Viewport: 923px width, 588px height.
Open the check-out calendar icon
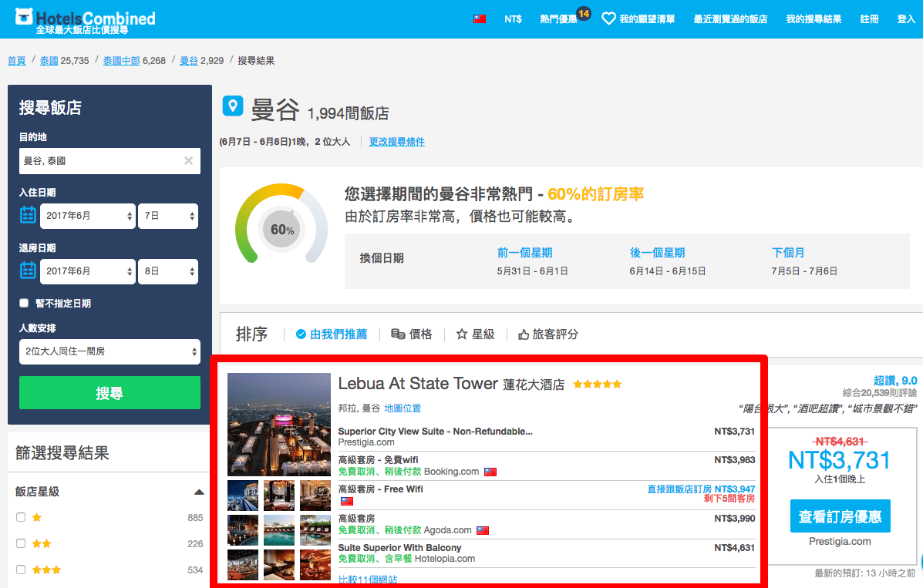click(x=28, y=270)
